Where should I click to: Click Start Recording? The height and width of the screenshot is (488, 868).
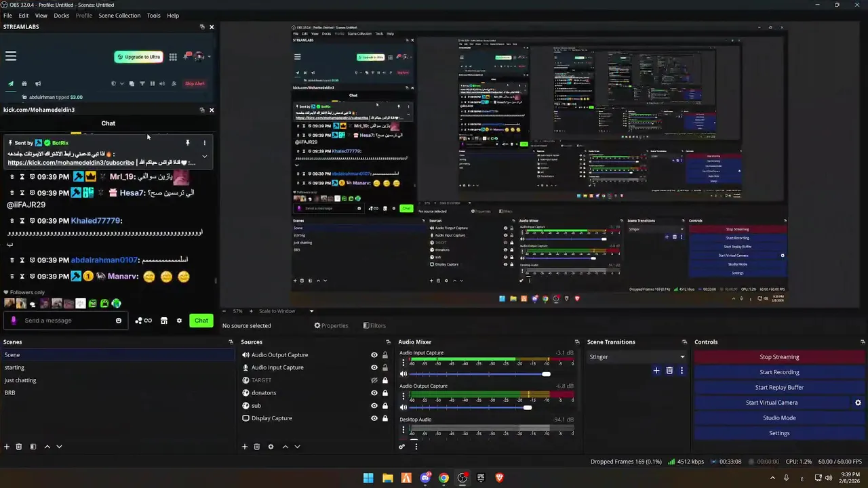(779, 372)
